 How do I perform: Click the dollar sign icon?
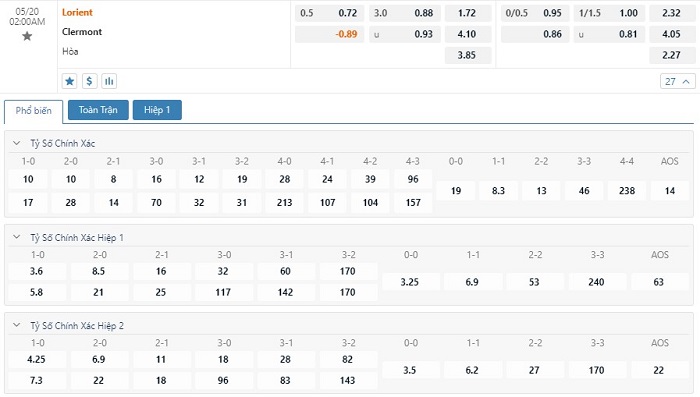tap(89, 81)
